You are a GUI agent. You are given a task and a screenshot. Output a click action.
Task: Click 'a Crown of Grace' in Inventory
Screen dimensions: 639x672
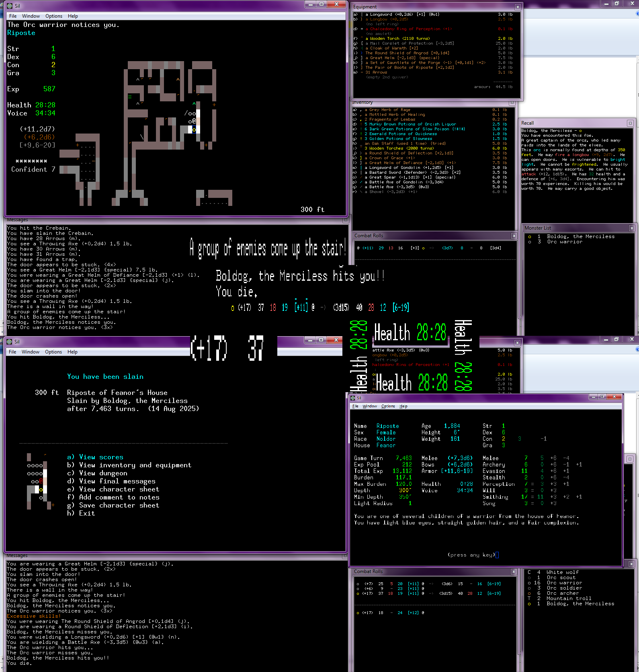(x=390, y=158)
